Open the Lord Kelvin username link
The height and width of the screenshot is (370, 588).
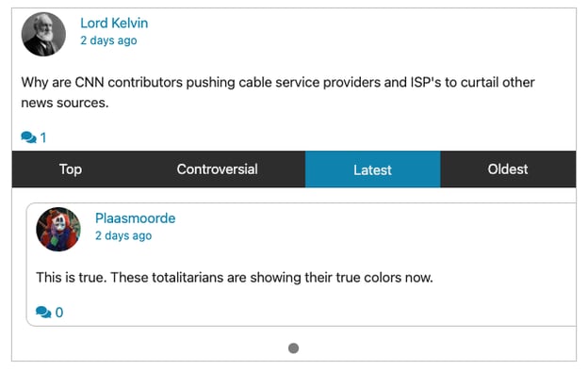[x=114, y=24]
